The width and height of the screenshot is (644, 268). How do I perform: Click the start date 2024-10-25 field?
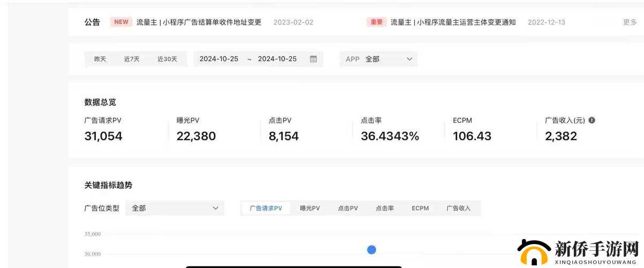click(x=219, y=59)
